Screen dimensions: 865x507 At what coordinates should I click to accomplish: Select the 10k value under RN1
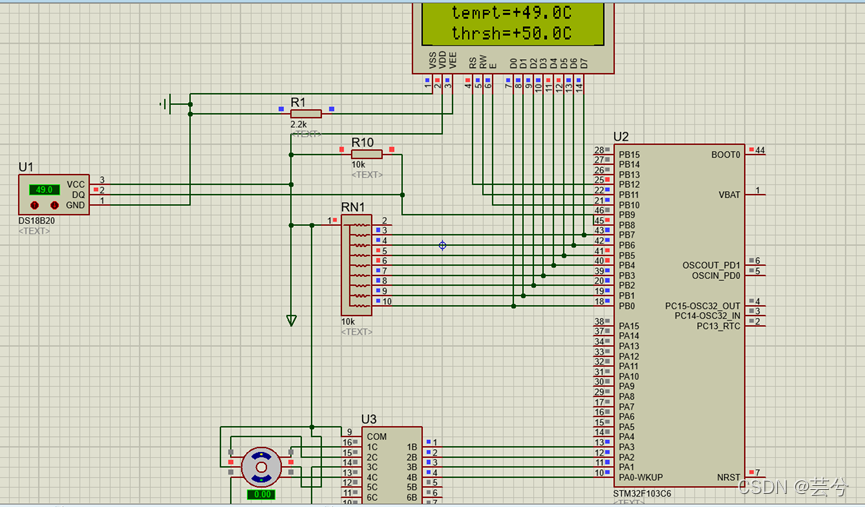point(348,322)
